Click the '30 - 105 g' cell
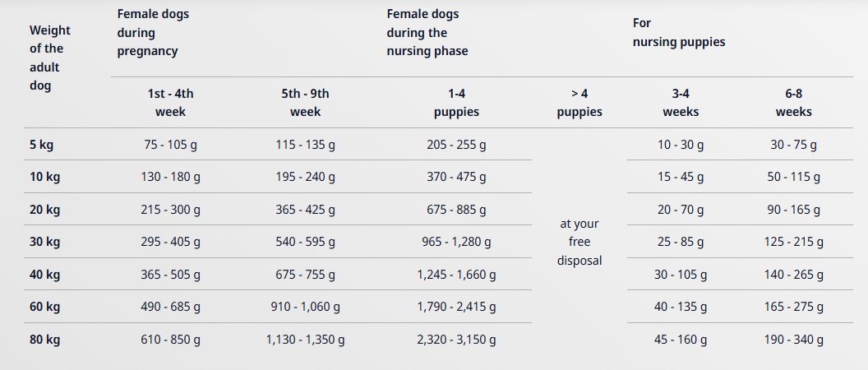The width and height of the screenshot is (868, 370). tap(681, 274)
